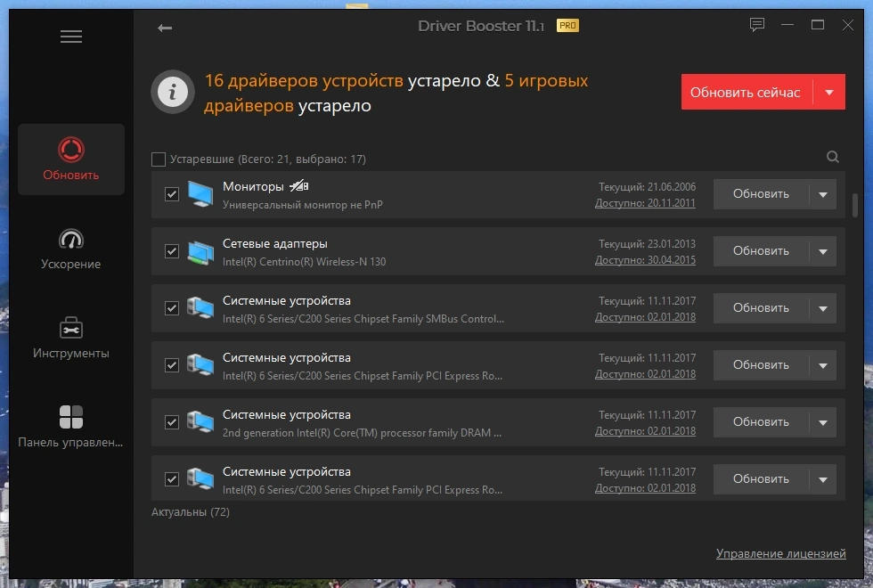Click the red Обновить сейчас button
The height and width of the screenshot is (588, 873).
click(x=747, y=92)
